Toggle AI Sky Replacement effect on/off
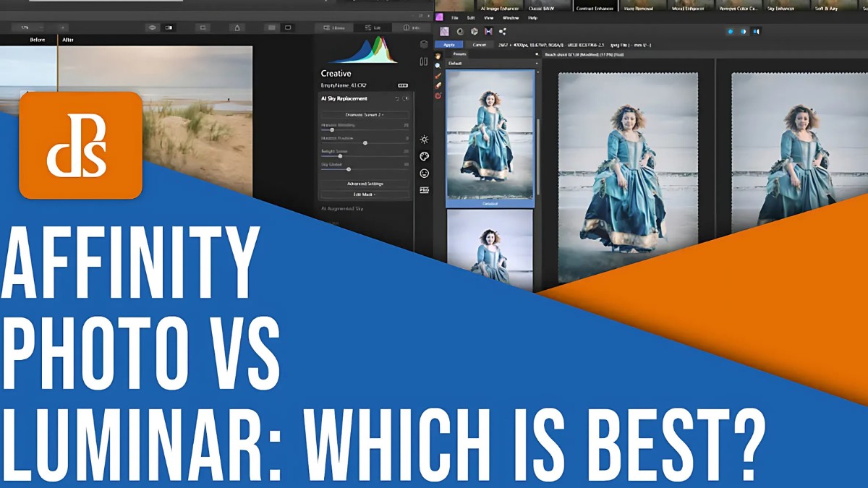The width and height of the screenshot is (868, 488). point(405,98)
